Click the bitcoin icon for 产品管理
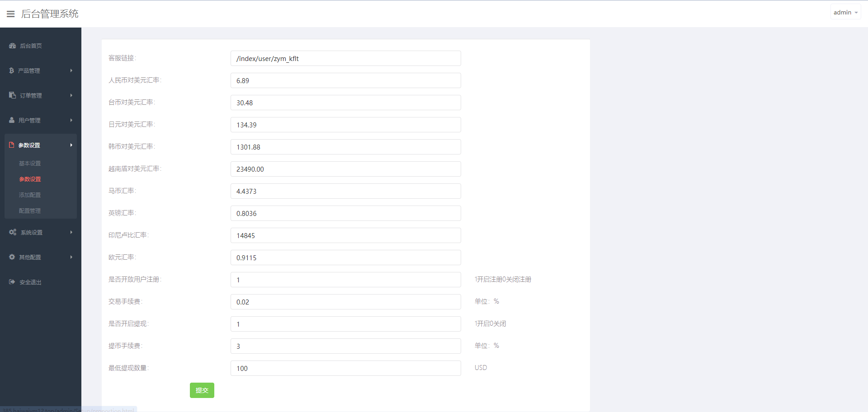Image resolution: width=868 pixels, height=412 pixels. [11, 70]
